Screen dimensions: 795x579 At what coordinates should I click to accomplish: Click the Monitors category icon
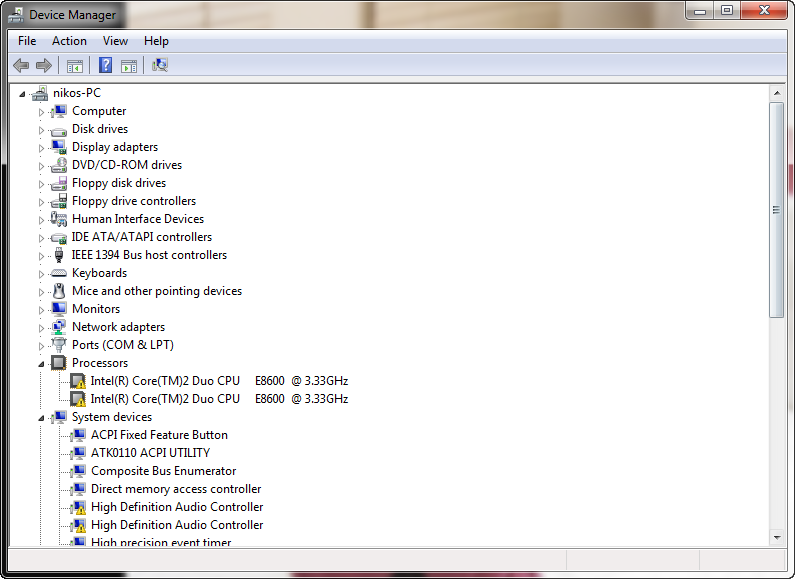pyautogui.click(x=59, y=309)
